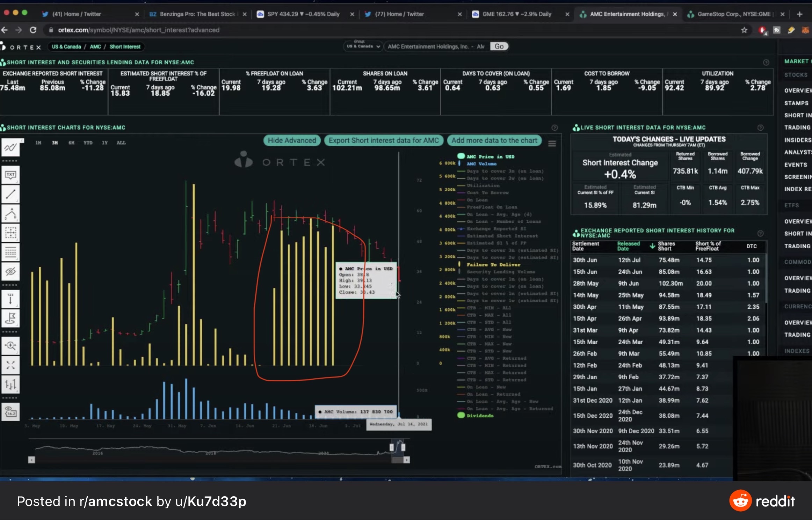Open the US & Canada group dropdown

[363, 46]
